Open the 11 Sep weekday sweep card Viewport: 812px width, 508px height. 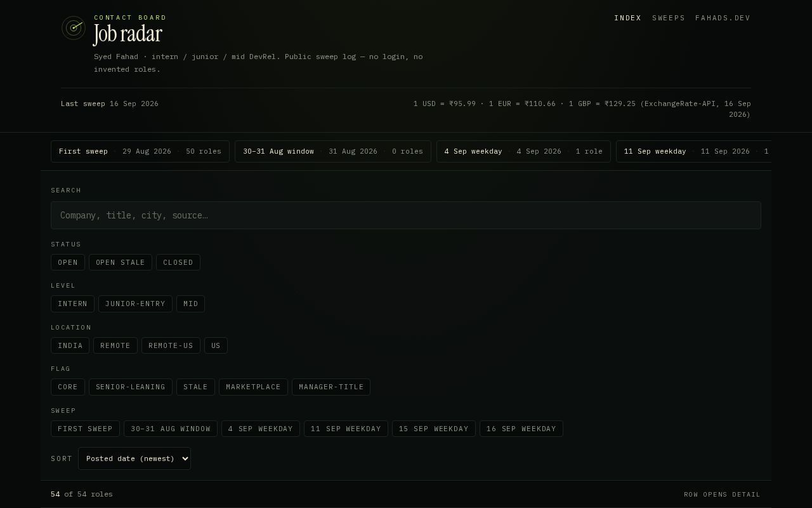pyautogui.click(x=693, y=151)
